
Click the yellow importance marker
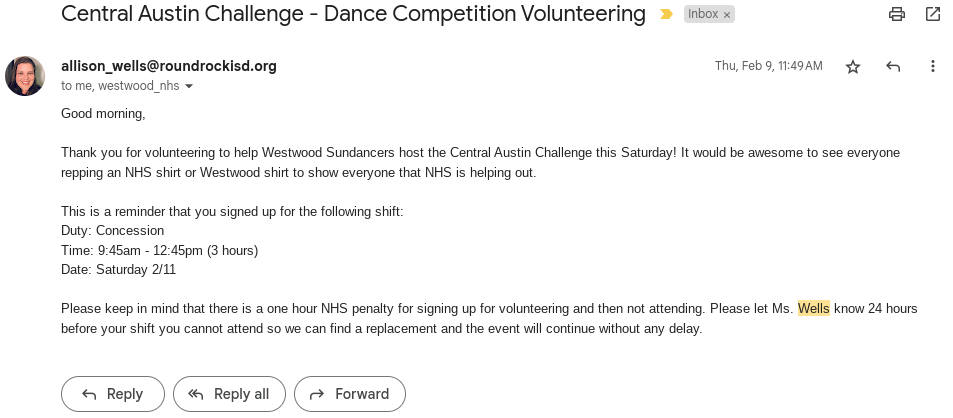(x=666, y=14)
